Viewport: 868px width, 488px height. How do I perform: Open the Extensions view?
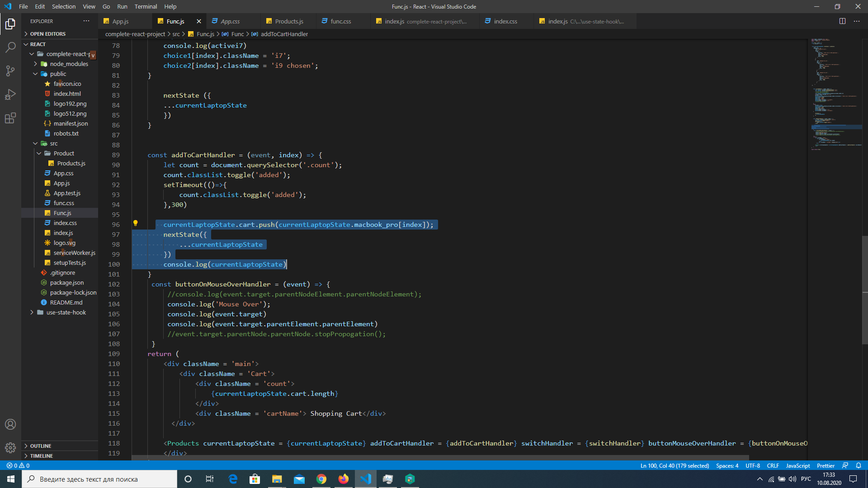tap(10, 118)
